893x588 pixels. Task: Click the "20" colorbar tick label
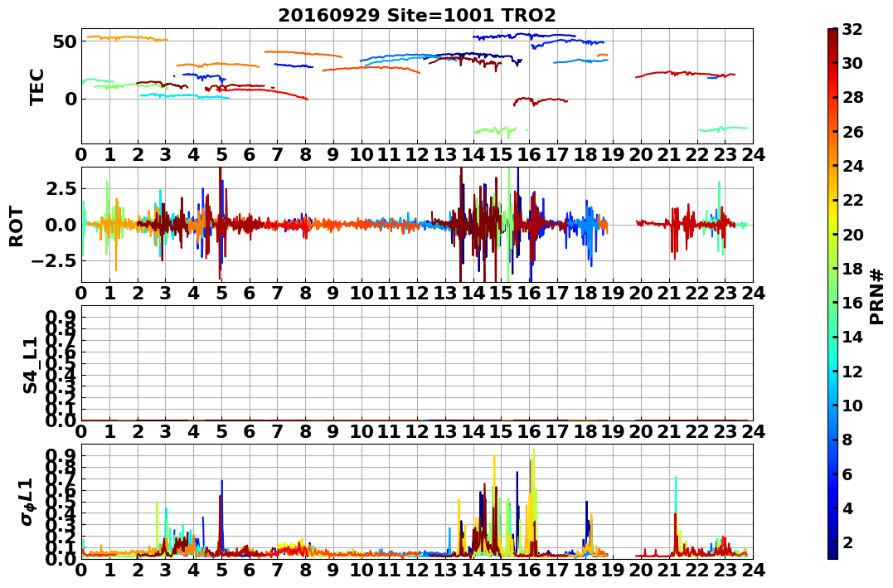pos(852,234)
